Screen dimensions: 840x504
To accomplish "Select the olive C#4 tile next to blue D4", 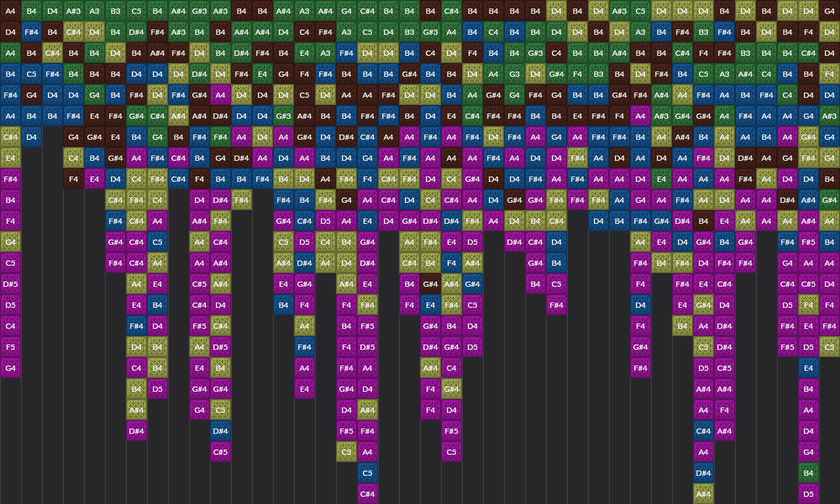I will 10,136.
